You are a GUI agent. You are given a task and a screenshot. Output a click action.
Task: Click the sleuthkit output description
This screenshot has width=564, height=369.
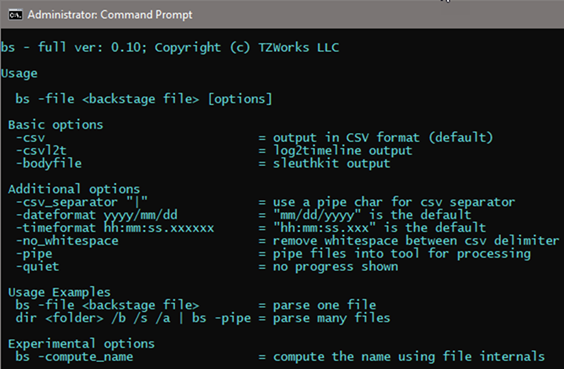[x=331, y=164]
